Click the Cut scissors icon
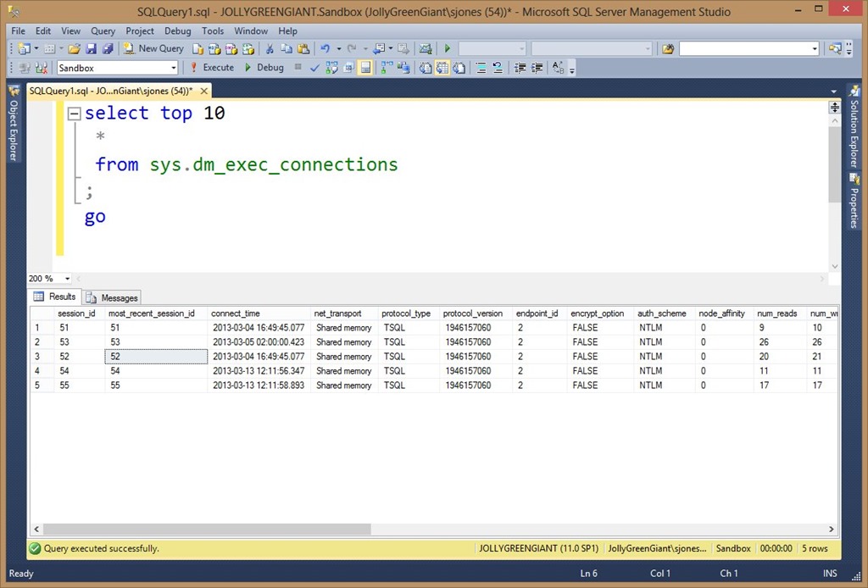 click(270, 49)
